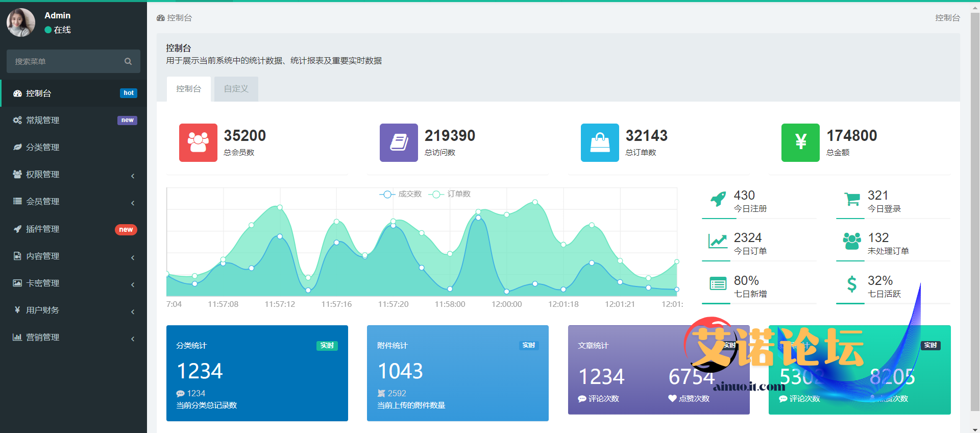This screenshot has width=980, height=433.
Task: Click the 分类统计 card's 实时 badge
Action: 327,346
